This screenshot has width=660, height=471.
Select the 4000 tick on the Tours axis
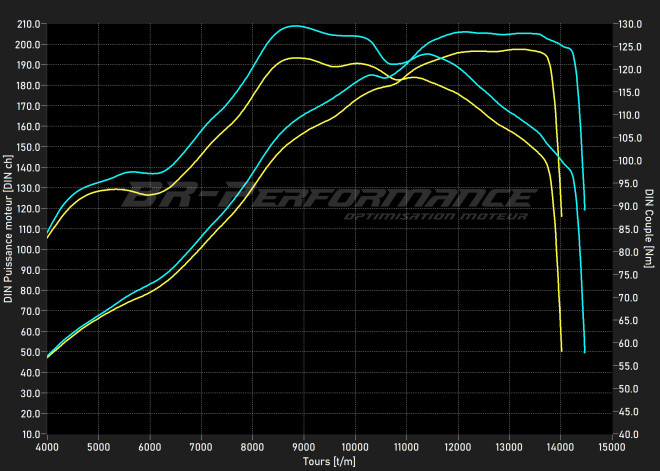(47, 446)
